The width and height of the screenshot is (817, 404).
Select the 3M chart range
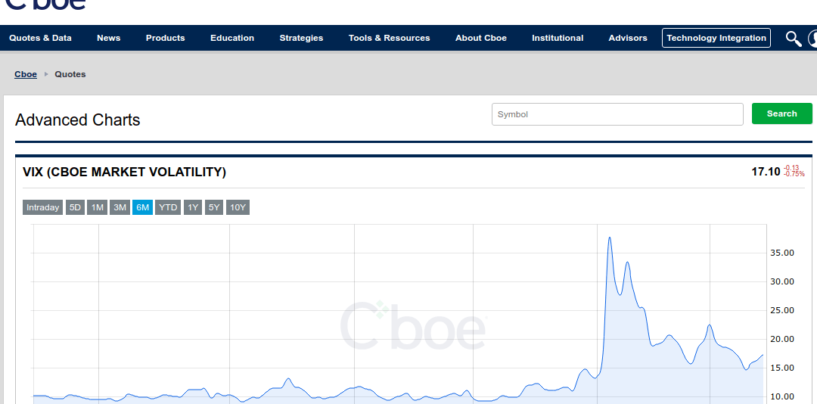click(x=120, y=207)
